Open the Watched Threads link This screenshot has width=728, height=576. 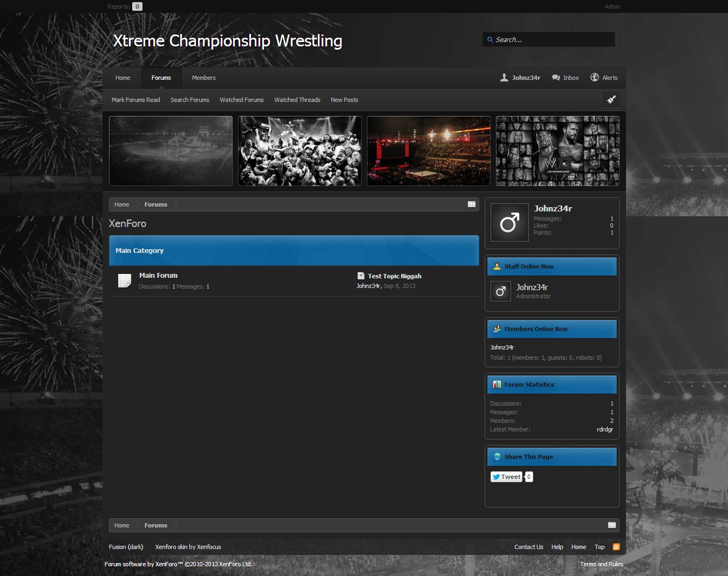(x=297, y=100)
